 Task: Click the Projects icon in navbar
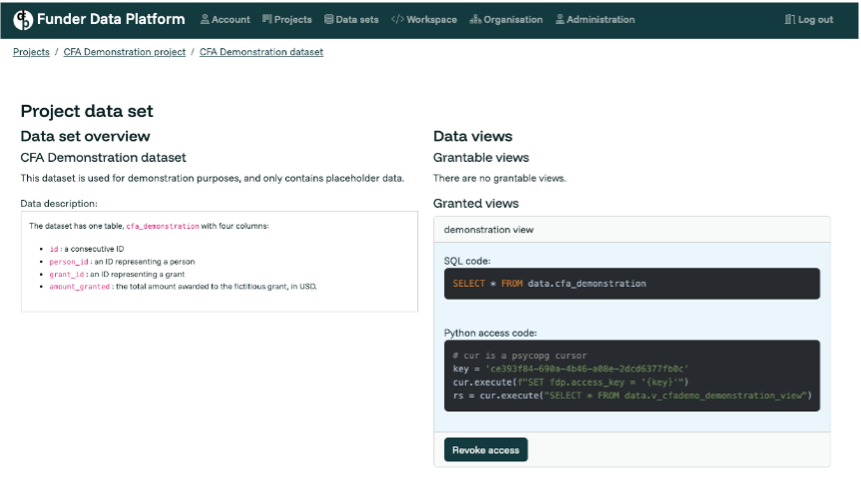pyautogui.click(x=267, y=20)
